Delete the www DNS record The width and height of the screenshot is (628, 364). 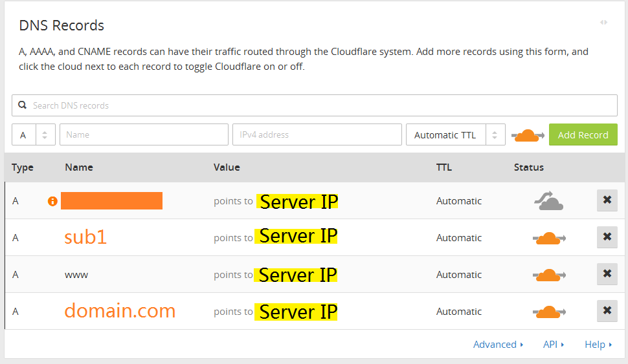pos(607,274)
